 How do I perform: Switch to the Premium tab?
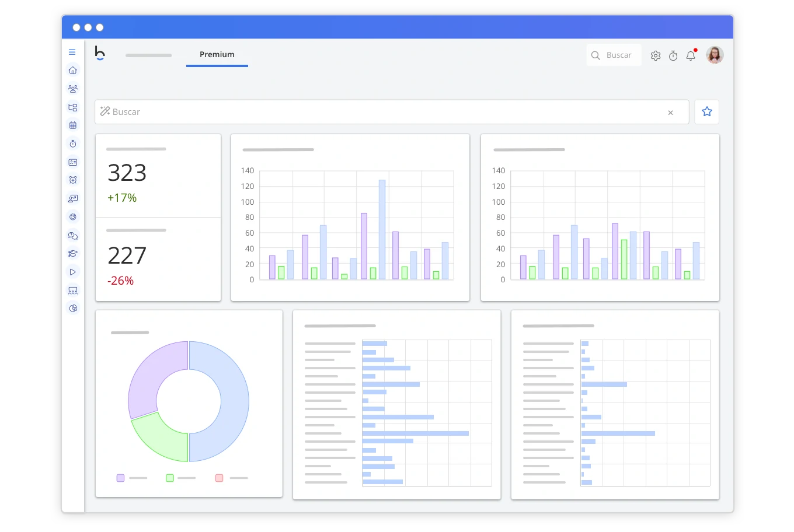coord(217,55)
